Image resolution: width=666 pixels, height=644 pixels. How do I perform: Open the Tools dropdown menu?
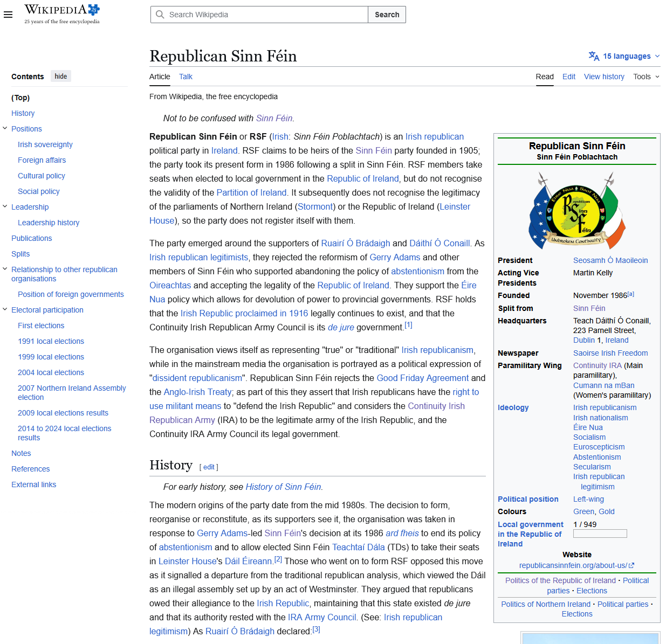(x=646, y=77)
